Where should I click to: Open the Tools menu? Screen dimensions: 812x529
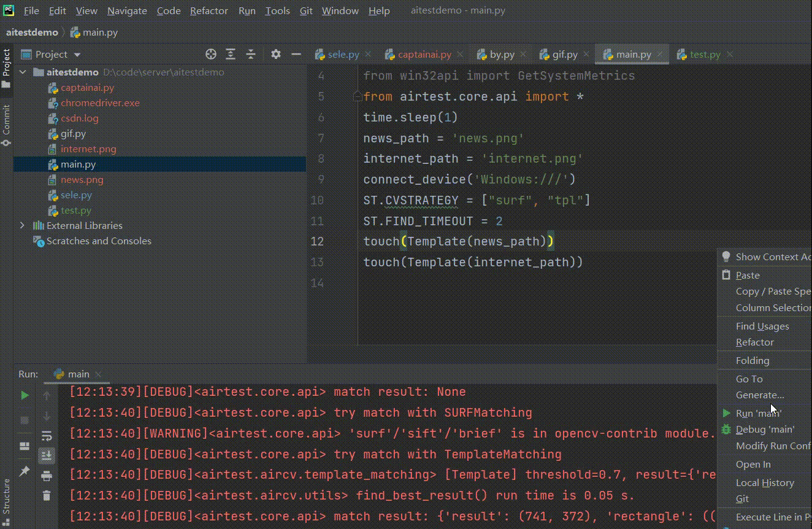pos(277,10)
